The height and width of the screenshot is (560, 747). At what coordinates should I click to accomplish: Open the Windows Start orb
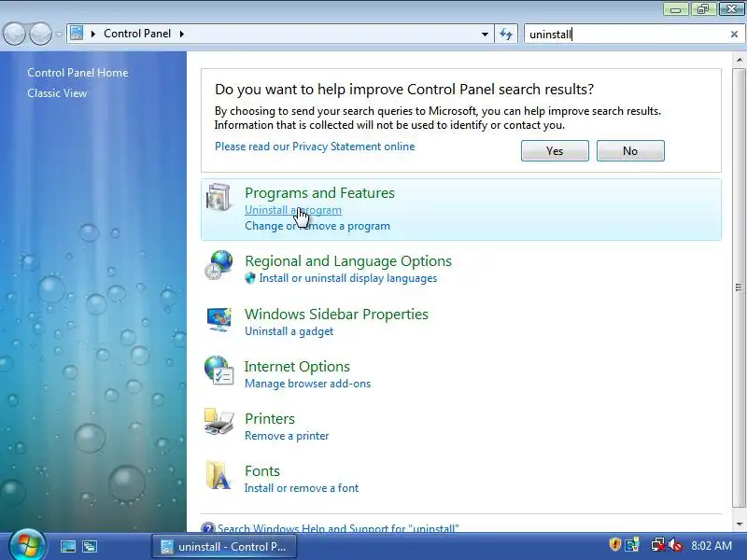coord(26,545)
